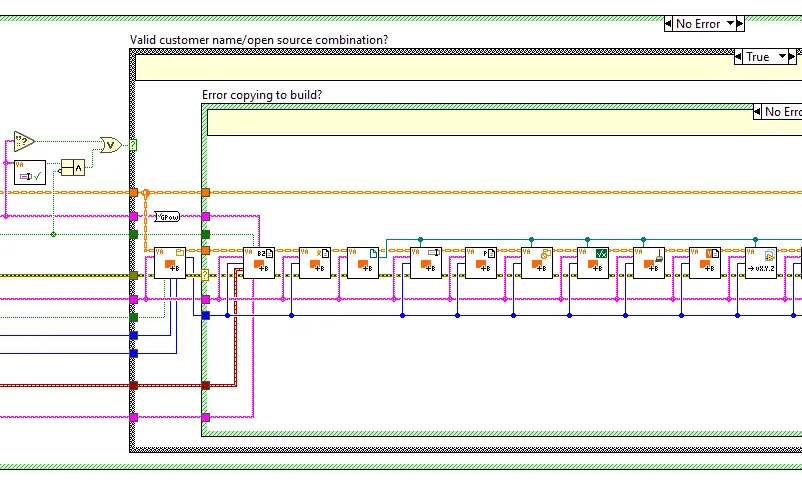The image size is (802, 486).
Task: Click the green case selector terminal on True structure
Action: (133, 145)
